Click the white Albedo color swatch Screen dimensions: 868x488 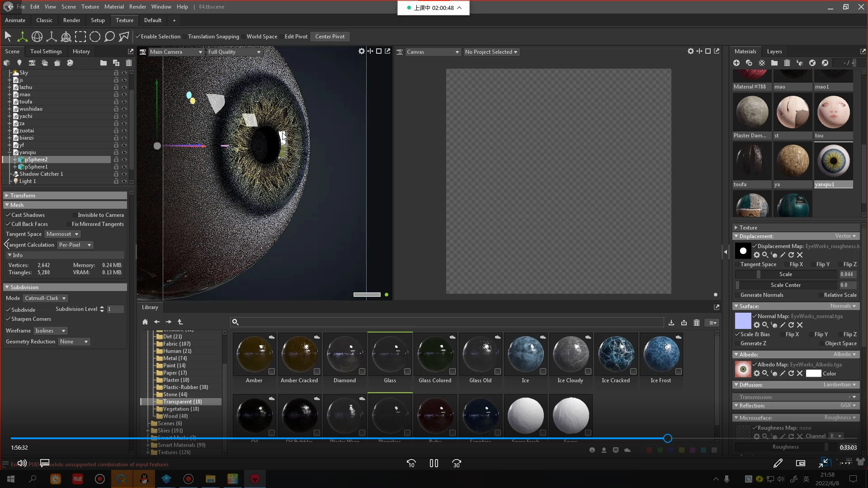coord(813,374)
